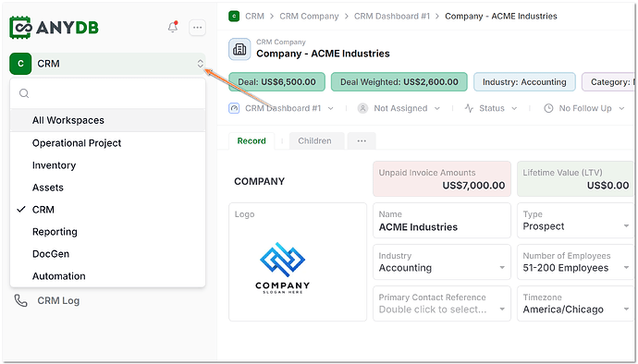Image resolution: width=638 pixels, height=364 pixels.
Task: Open the Industry Accounting field dropdown
Action: tap(502, 268)
